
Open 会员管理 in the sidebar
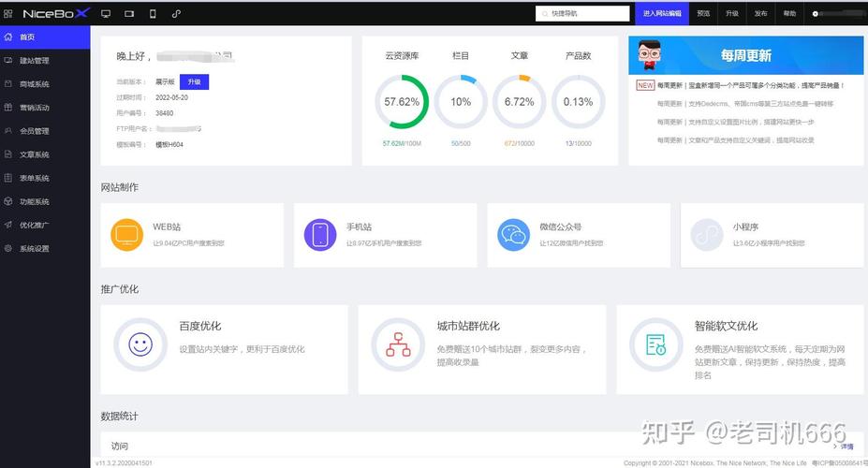(45, 131)
